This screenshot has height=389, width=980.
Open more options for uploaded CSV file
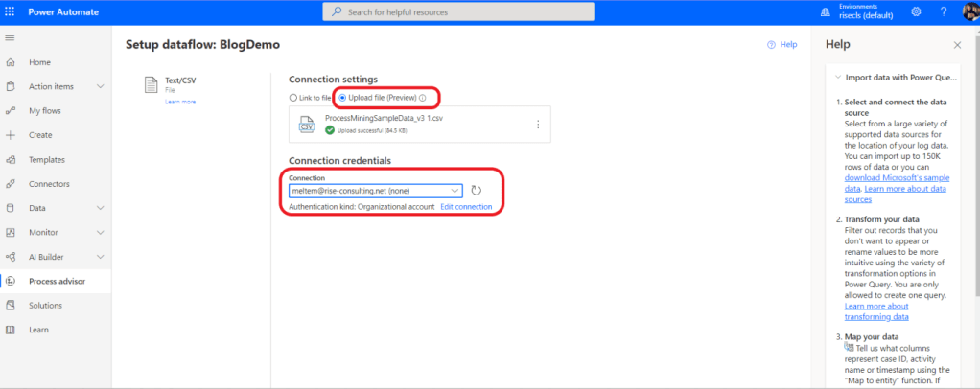click(x=538, y=124)
